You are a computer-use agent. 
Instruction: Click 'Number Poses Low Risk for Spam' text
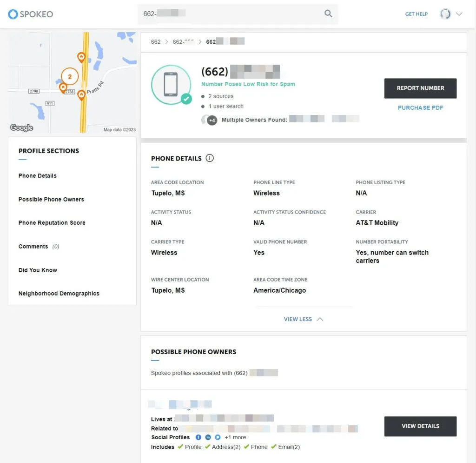(248, 84)
